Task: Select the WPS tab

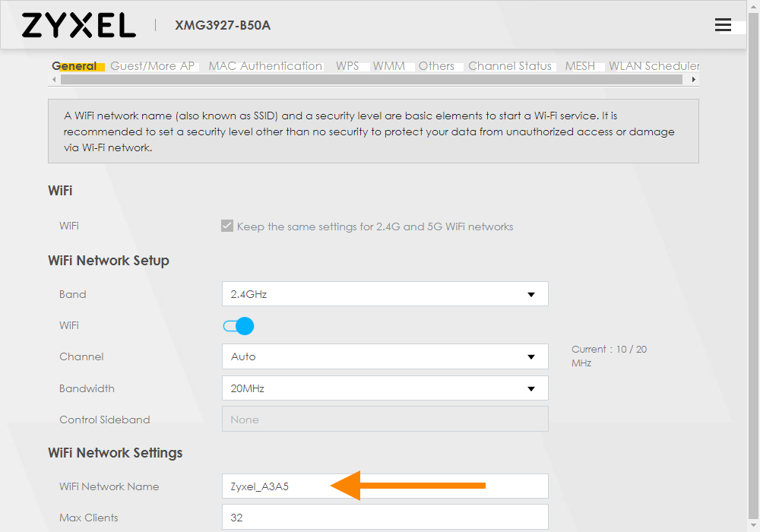Action: [346, 66]
